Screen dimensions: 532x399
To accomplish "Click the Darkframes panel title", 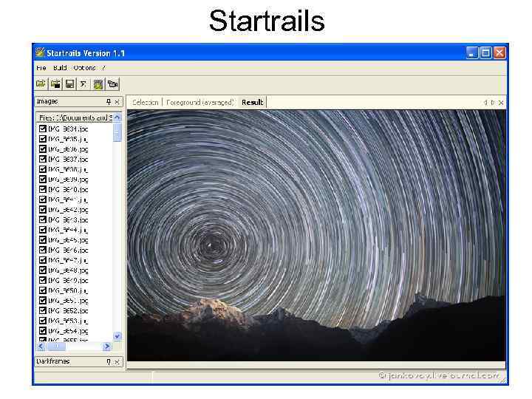I will point(53,361).
